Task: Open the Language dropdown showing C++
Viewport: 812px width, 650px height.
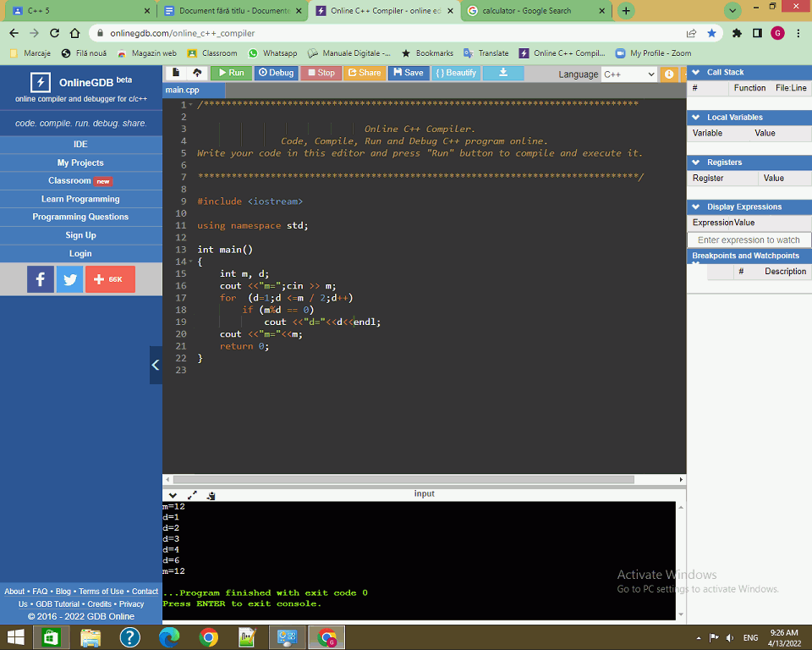Action: [629, 74]
